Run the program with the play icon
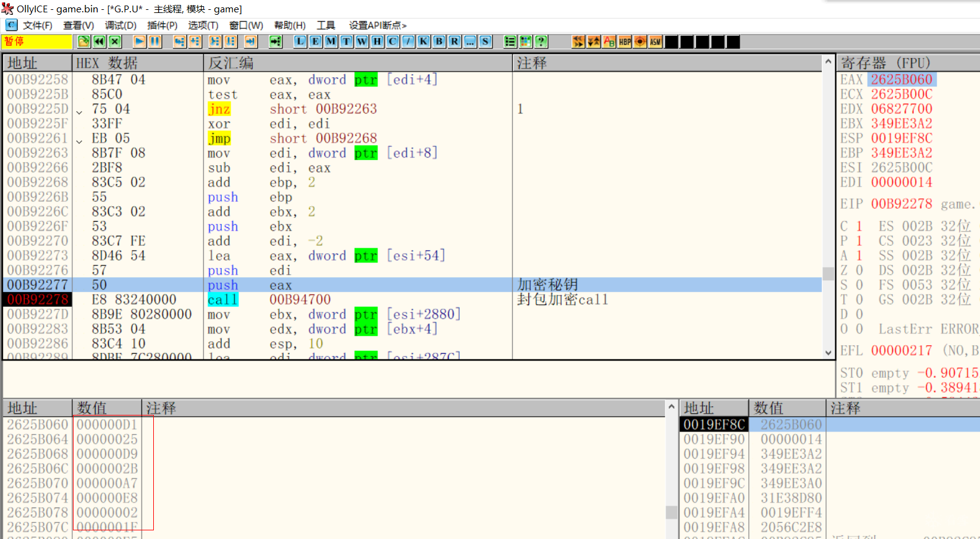980x539 pixels. coord(139,41)
